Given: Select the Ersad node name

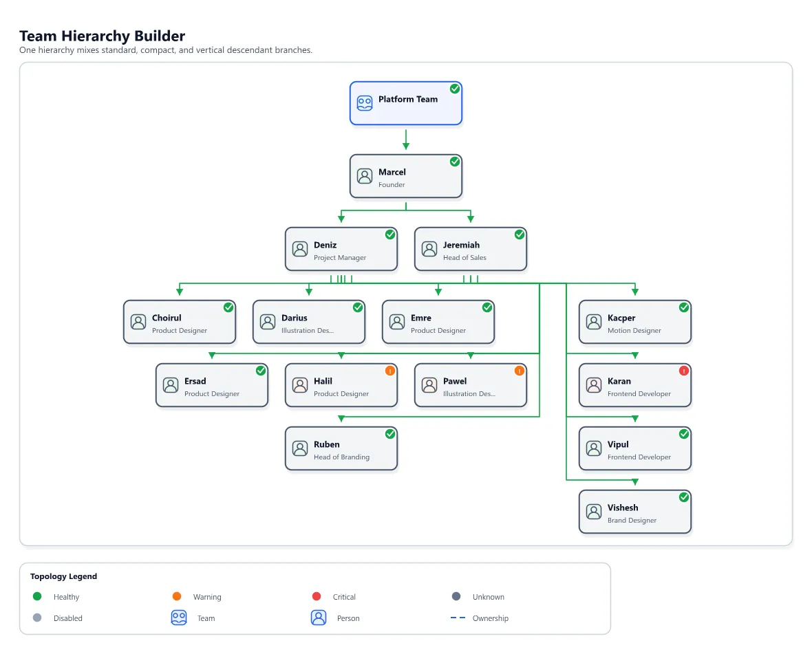Looking at the screenshot, I should coord(195,381).
